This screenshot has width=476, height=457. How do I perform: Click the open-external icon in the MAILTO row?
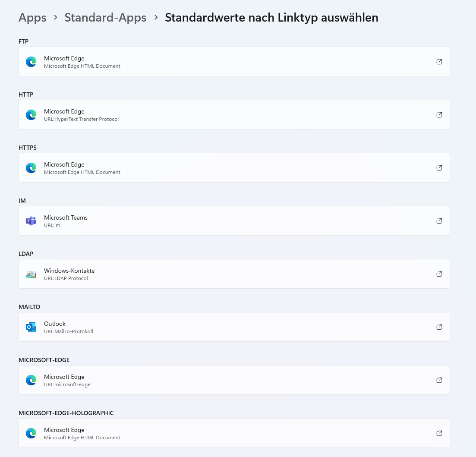point(439,327)
